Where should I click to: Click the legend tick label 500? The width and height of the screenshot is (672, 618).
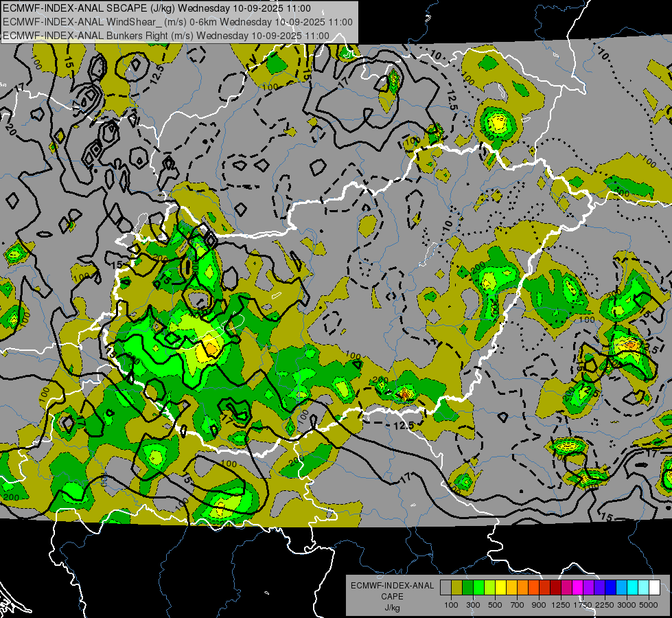click(x=495, y=605)
